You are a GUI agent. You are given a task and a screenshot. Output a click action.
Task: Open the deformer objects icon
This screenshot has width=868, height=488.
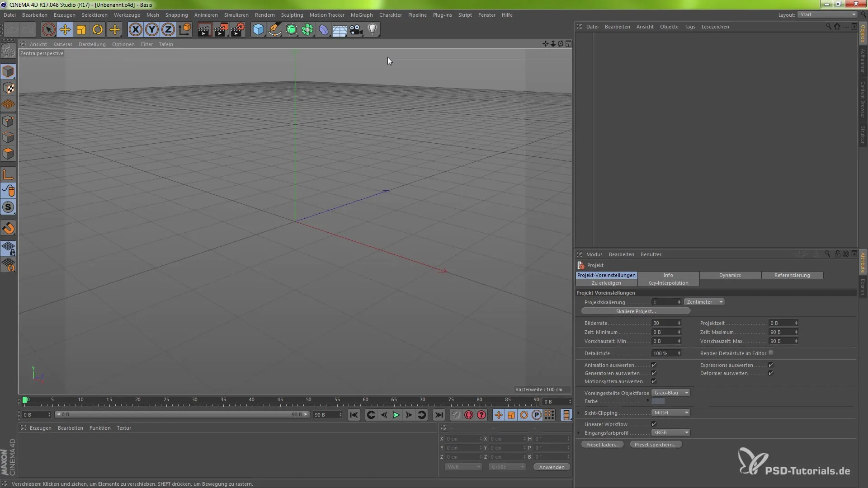(324, 30)
